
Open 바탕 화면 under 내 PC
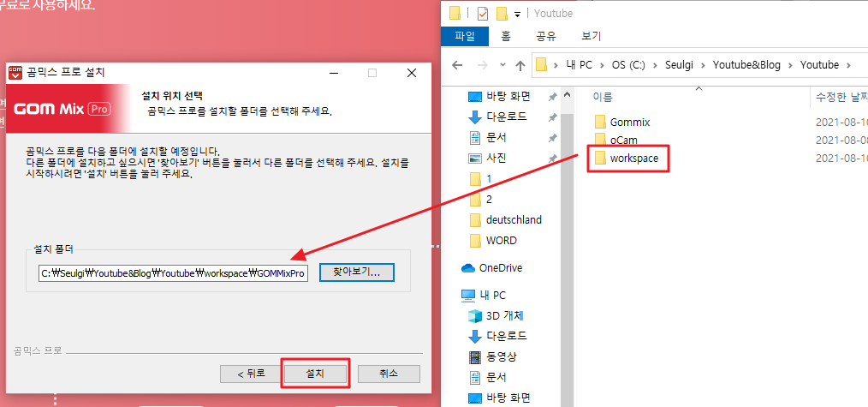coord(508,398)
